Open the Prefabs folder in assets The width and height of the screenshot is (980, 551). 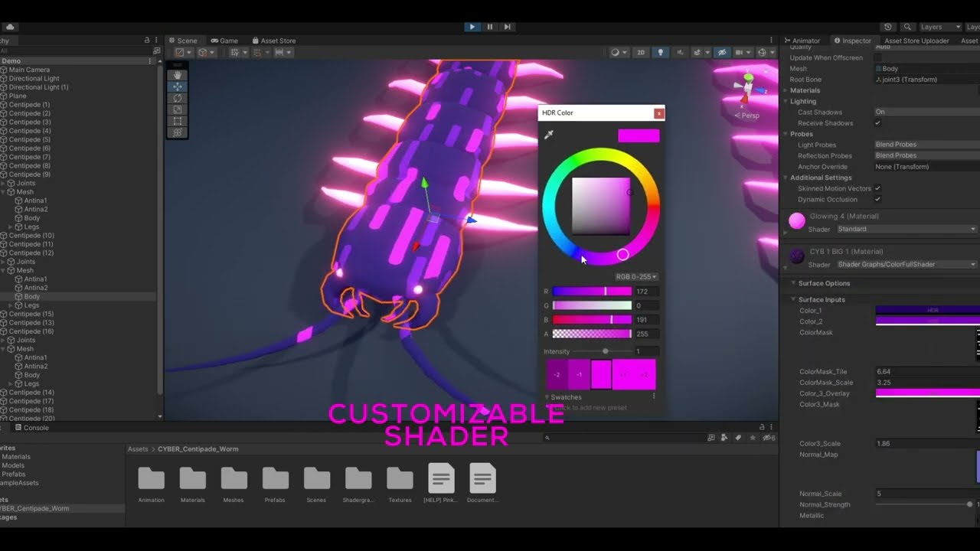click(x=275, y=484)
